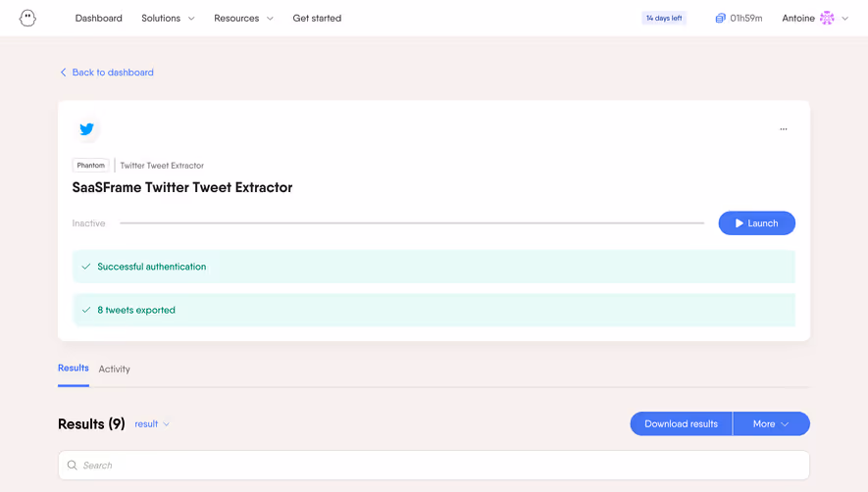Download results
This screenshot has height=492, width=868.
coord(681,424)
